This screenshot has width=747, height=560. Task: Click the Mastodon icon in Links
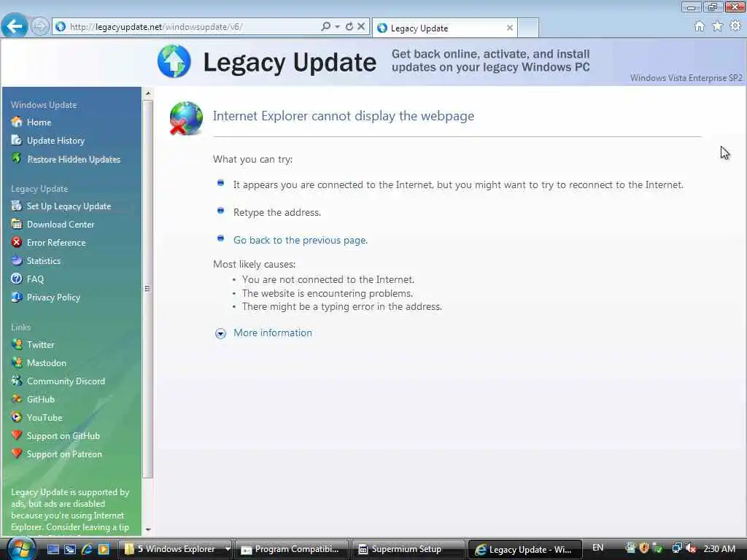17,362
